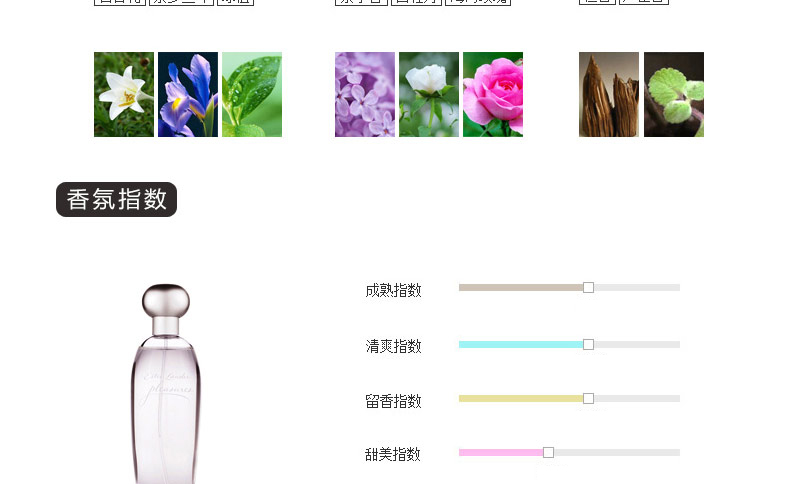Click the pink filled bar of 甜美指数

[x=501, y=452]
